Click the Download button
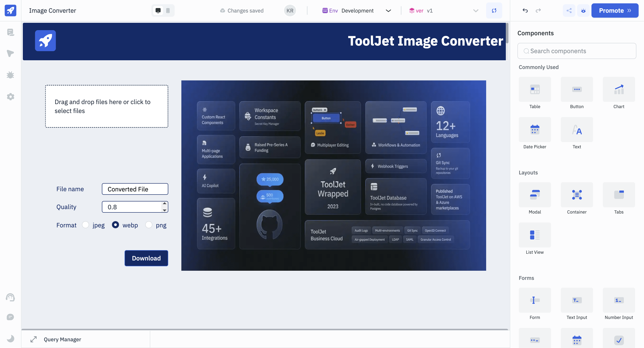 point(146,258)
